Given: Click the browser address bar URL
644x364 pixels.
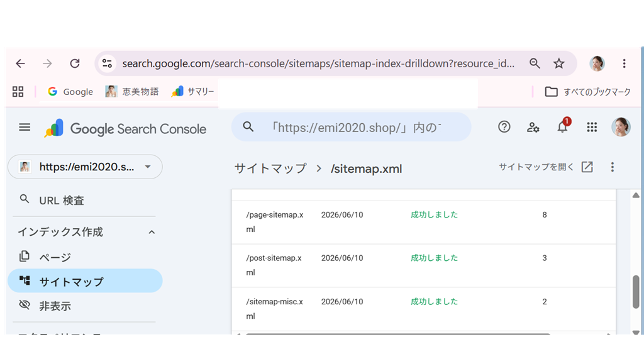Looking at the screenshot, I should [318, 63].
